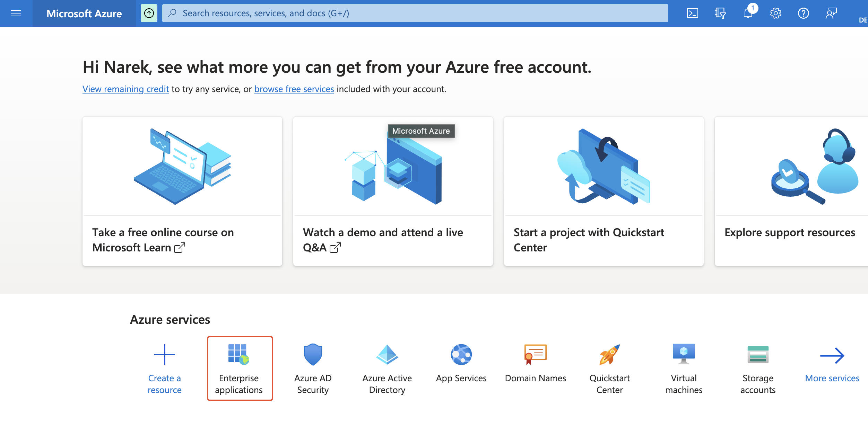Click View remaining credit link
Image resolution: width=868 pixels, height=428 pixels.
[x=125, y=89]
